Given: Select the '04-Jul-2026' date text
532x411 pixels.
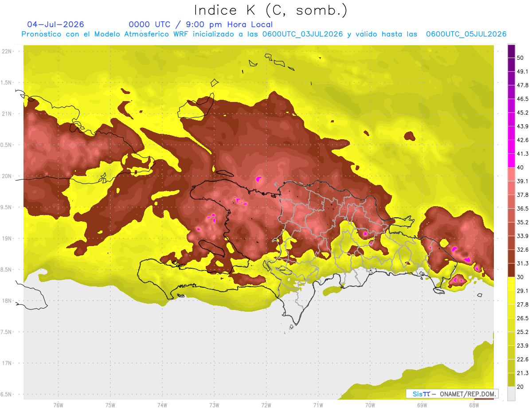Looking at the screenshot, I should pyautogui.click(x=55, y=24).
